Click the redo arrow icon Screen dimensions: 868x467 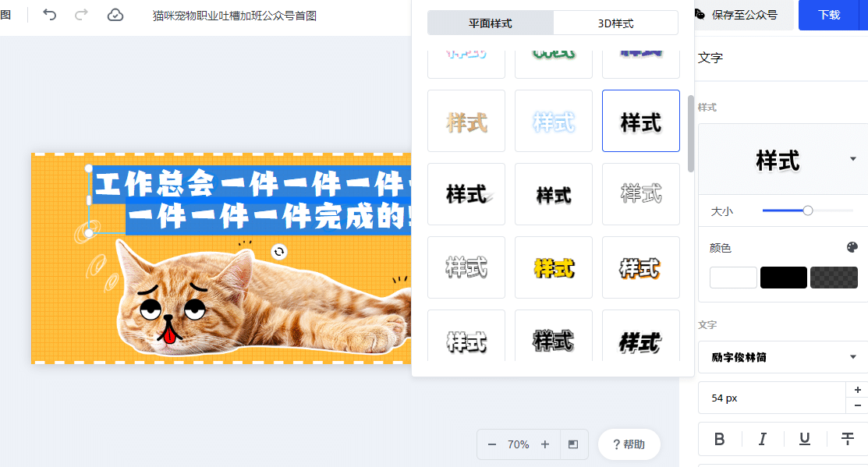pyautogui.click(x=81, y=15)
